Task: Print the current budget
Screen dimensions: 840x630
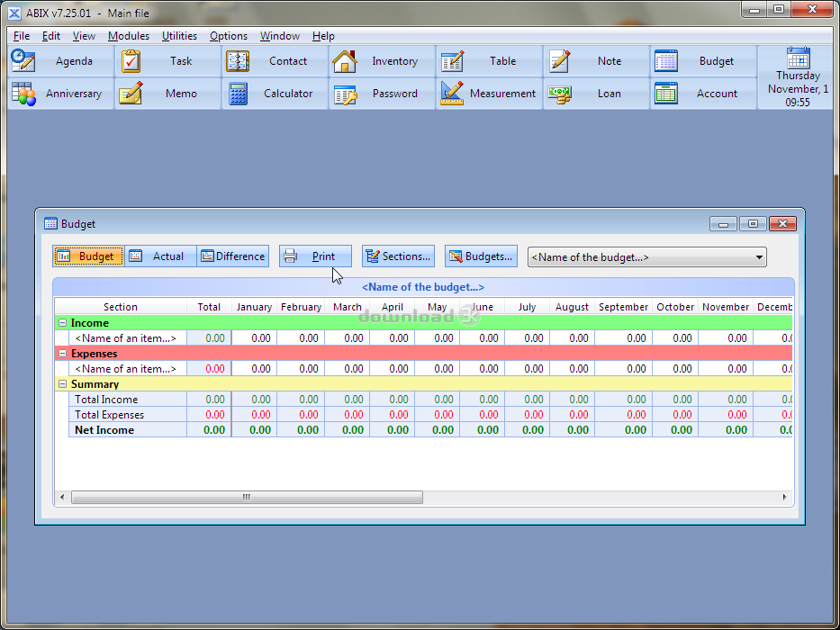Action: pos(315,256)
